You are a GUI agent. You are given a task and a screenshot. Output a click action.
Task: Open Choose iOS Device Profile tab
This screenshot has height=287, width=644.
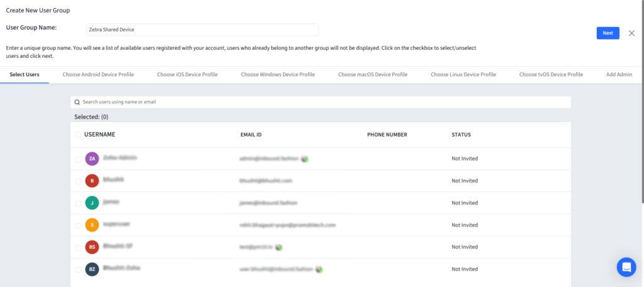click(187, 74)
